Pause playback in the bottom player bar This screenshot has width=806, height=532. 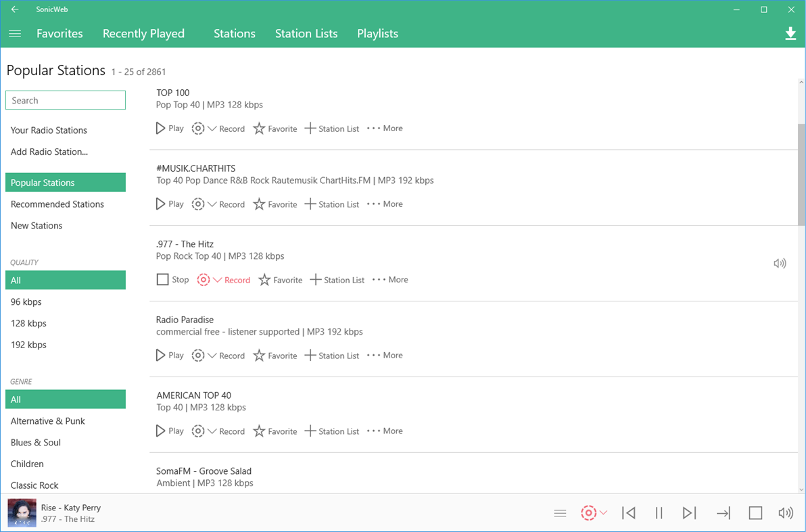(659, 512)
